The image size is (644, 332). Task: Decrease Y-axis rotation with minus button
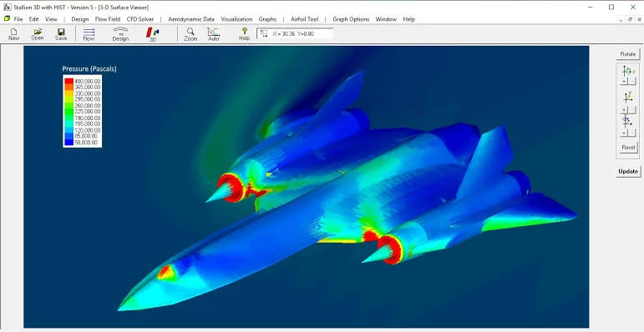pyautogui.click(x=632, y=110)
